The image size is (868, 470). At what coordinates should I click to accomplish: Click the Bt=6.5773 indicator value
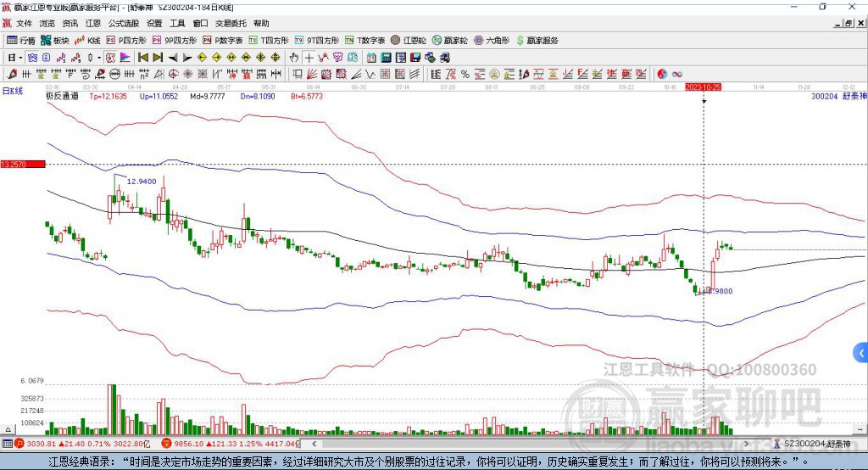[307, 97]
